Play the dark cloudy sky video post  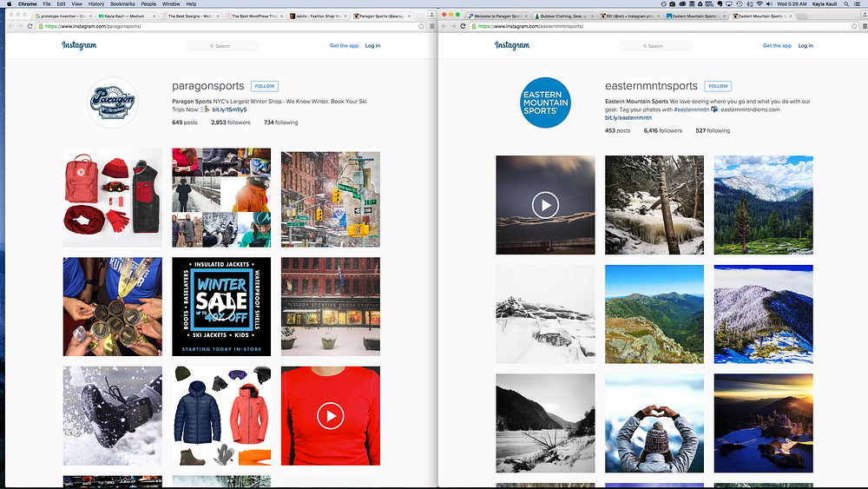[545, 205]
